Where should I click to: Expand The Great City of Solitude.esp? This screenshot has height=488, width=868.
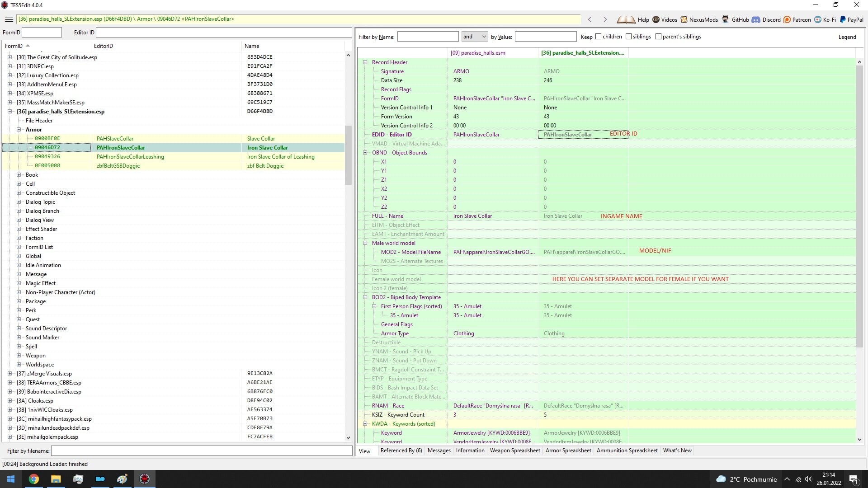coord(10,57)
